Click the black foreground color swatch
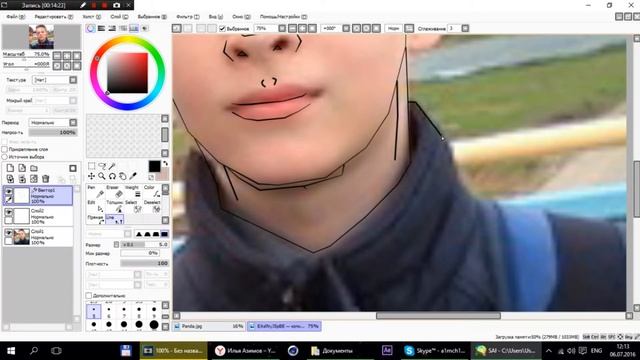This screenshot has height=360, width=640. coord(154,166)
